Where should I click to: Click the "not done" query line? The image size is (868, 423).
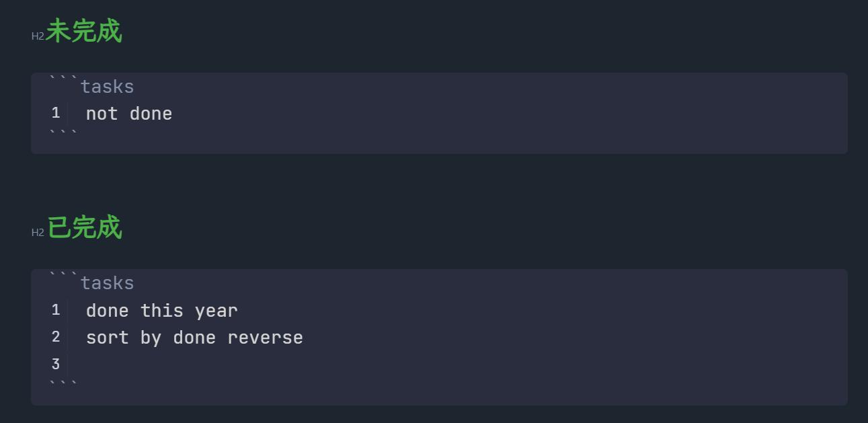(x=129, y=114)
